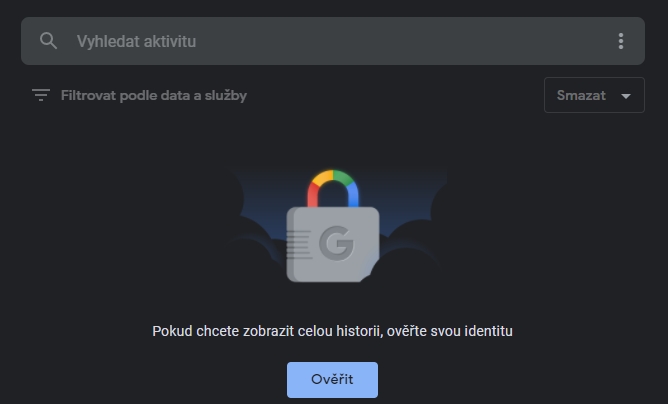This screenshot has height=404, width=668.
Task: Click the identity verification message text
Action: (332, 330)
